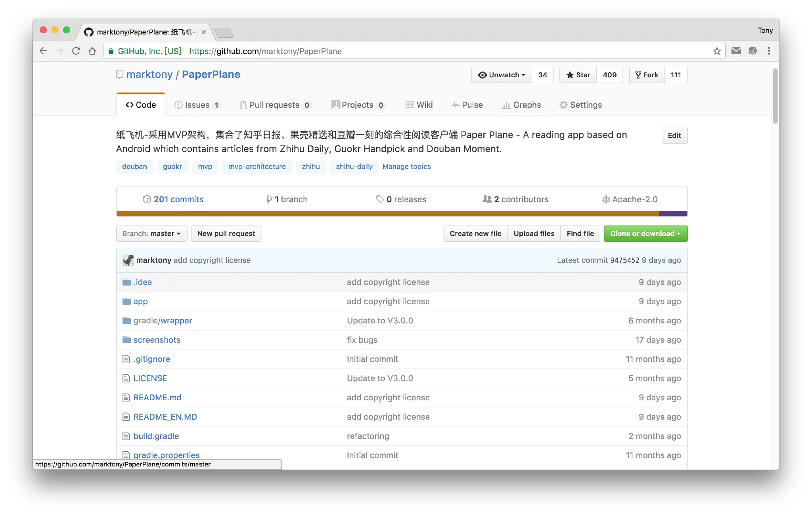Open the Graphs tab
Viewport: 812px width, 516px height.
click(521, 105)
